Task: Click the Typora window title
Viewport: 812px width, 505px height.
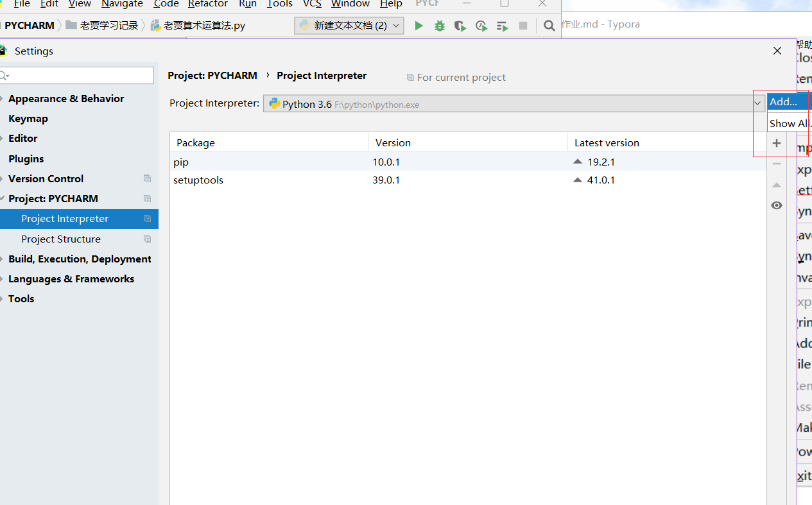Action: pos(600,24)
